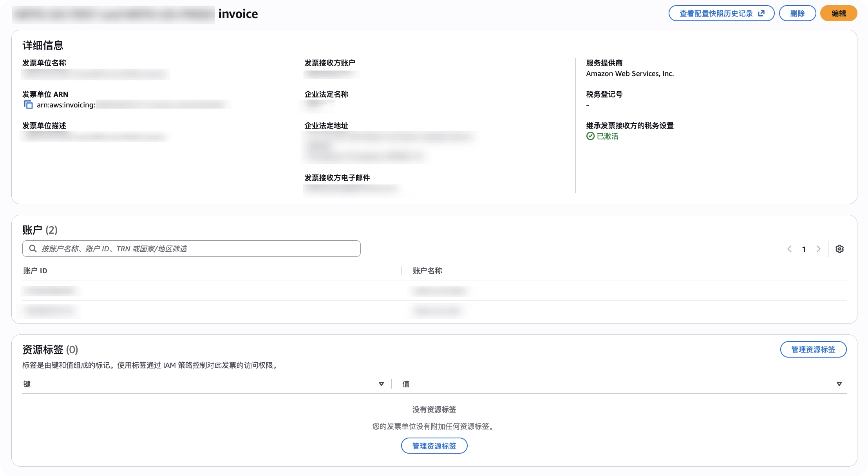868x476 pixels.
Task: Go to next accounts page
Action: coord(818,249)
